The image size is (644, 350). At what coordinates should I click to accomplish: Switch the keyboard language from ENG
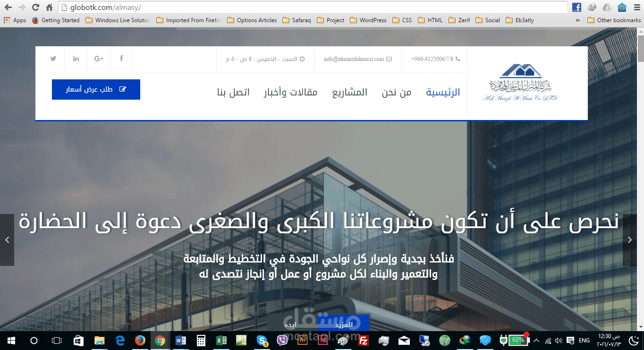[x=584, y=340]
